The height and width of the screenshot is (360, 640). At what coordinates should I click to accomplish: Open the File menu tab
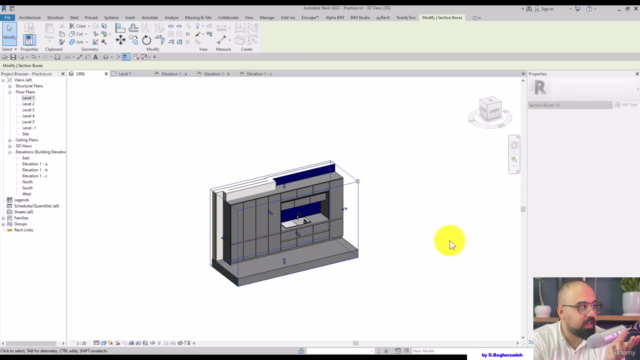coord(7,18)
